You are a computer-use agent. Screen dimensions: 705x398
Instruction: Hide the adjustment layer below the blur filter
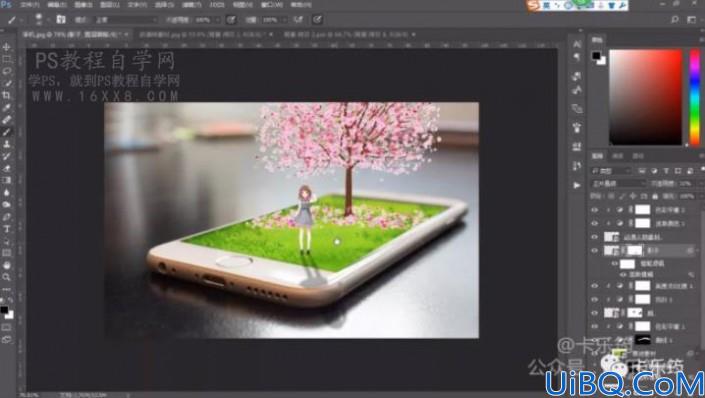point(595,286)
